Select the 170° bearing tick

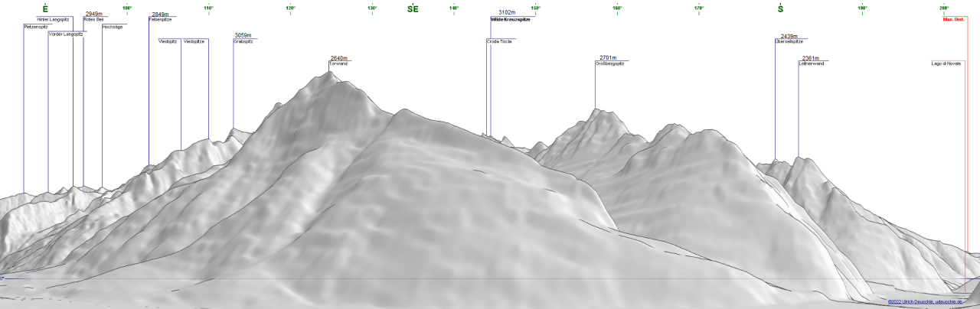(699, 9)
